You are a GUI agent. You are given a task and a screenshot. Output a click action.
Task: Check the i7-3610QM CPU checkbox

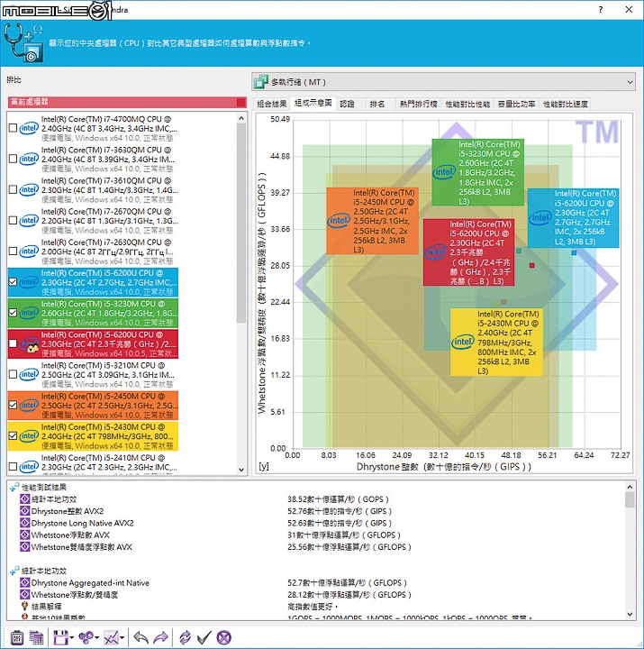click(x=13, y=190)
